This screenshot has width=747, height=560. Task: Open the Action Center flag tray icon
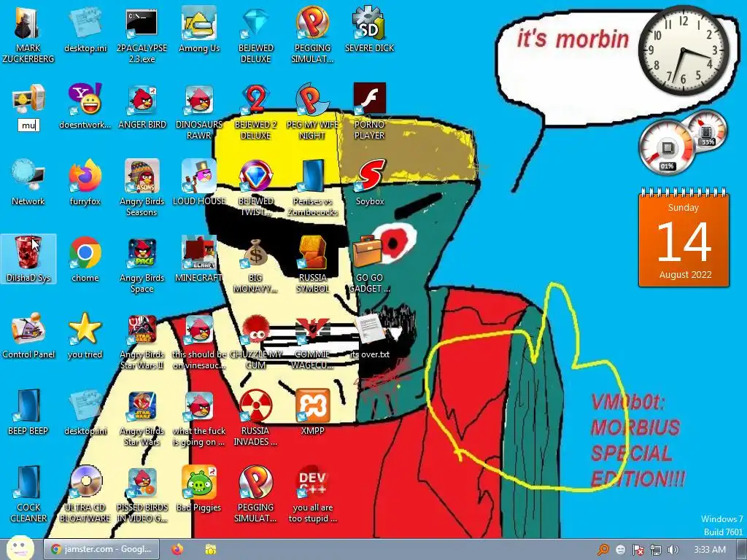coord(638,550)
